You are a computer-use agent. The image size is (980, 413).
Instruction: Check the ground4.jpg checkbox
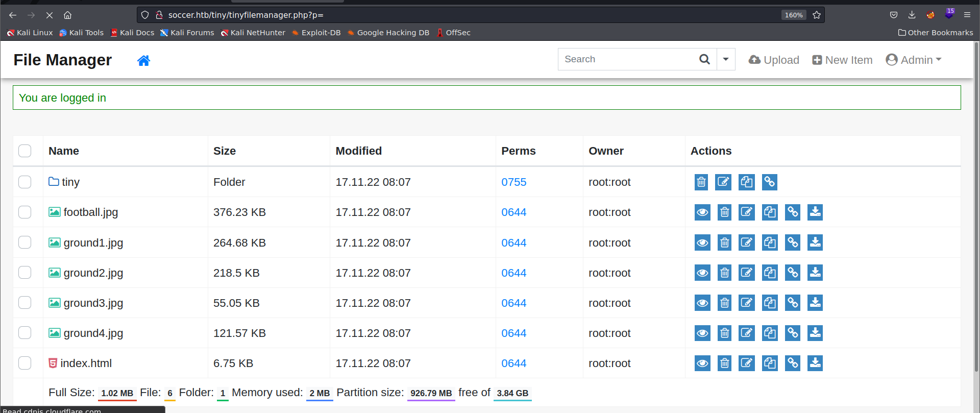24,332
